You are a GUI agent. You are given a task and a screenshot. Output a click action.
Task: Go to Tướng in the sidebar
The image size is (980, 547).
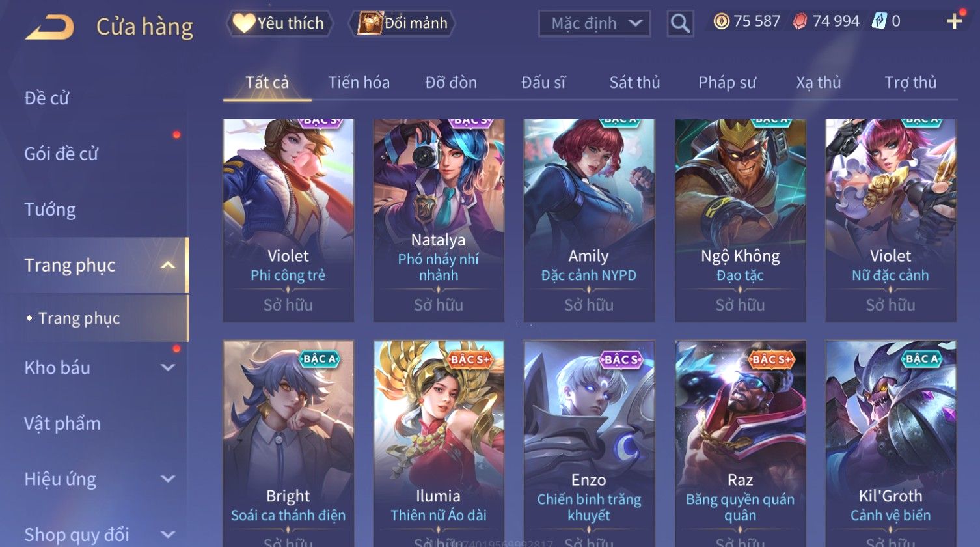pyautogui.click(x=50, y=210)
